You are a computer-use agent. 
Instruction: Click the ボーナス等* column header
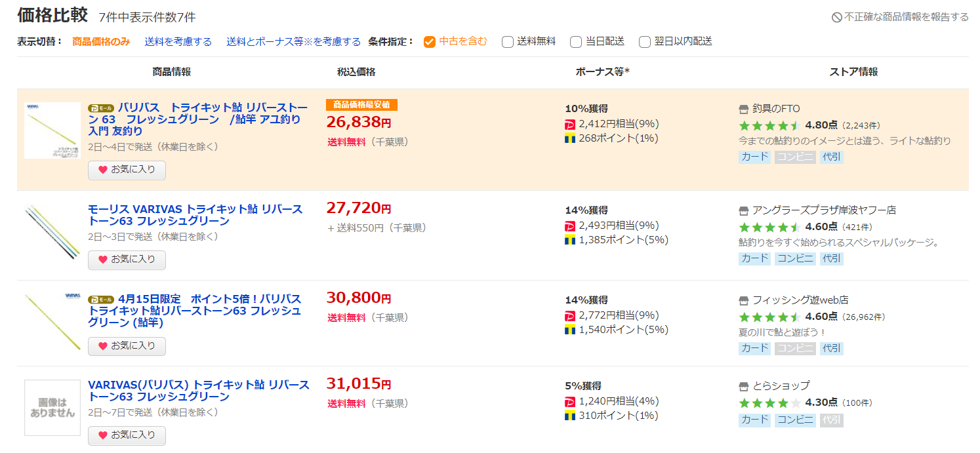coord(602,72)
